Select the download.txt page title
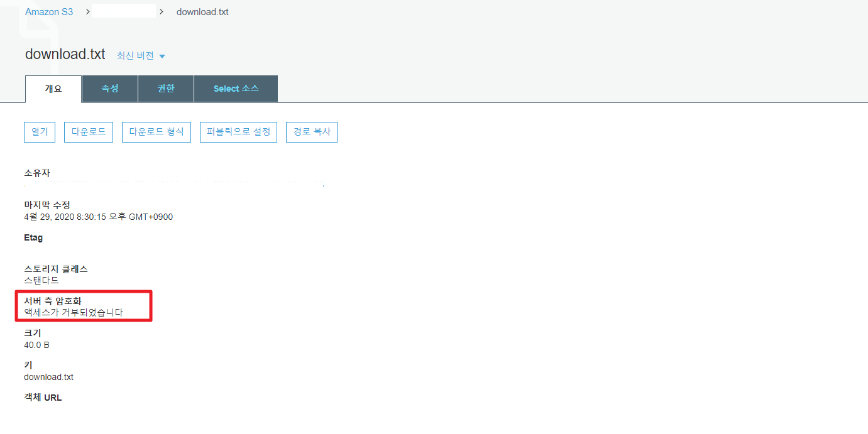The height and width of the screenshot is (434, 868). click(x=65, y=54)
